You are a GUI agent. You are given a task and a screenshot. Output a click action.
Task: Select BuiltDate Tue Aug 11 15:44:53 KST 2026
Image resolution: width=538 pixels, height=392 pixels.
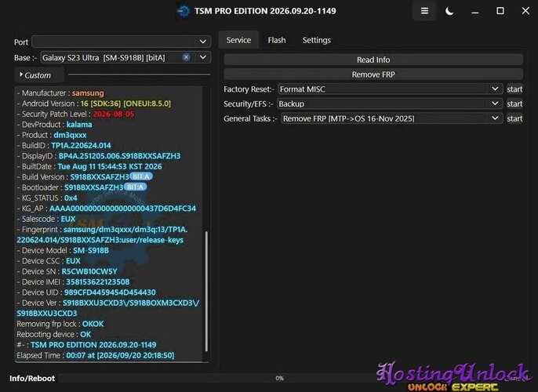pos(110,167)
